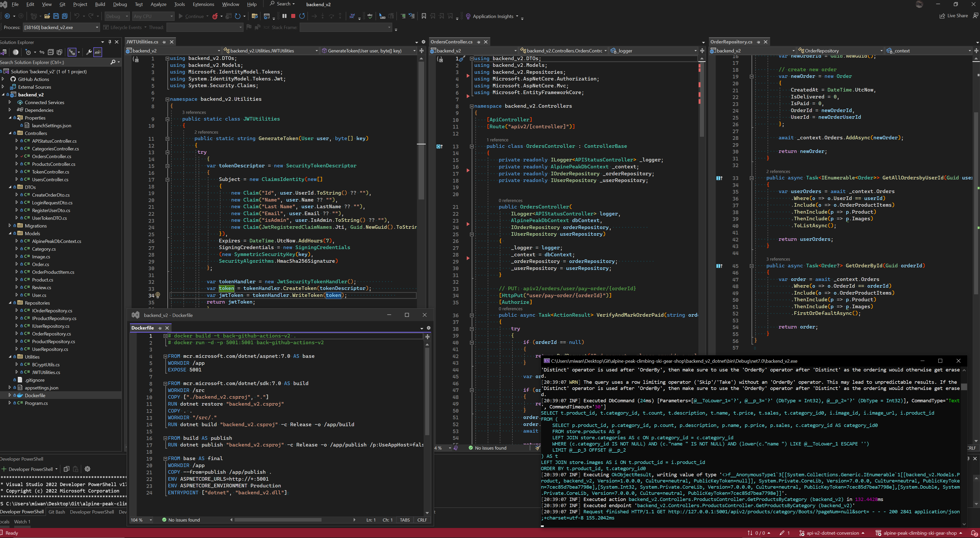The image size is (980, 538).
Task: Click breakpoint icon at OrdersController line 13
Action: (439, 146)
